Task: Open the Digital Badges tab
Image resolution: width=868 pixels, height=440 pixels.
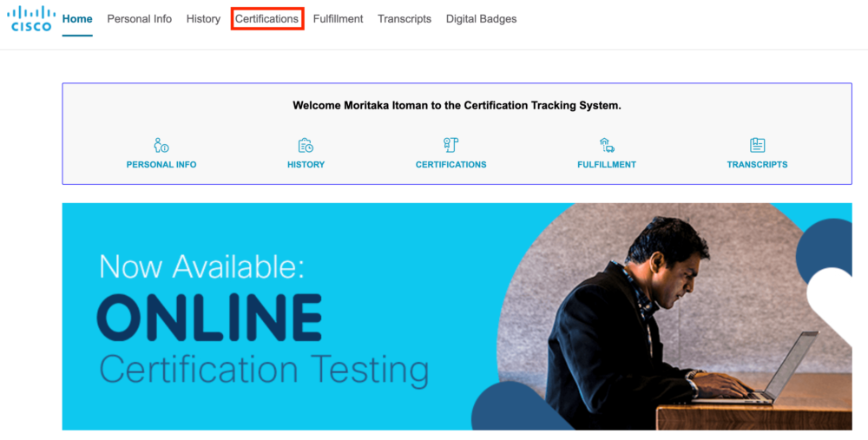Action: pos(482,19)
